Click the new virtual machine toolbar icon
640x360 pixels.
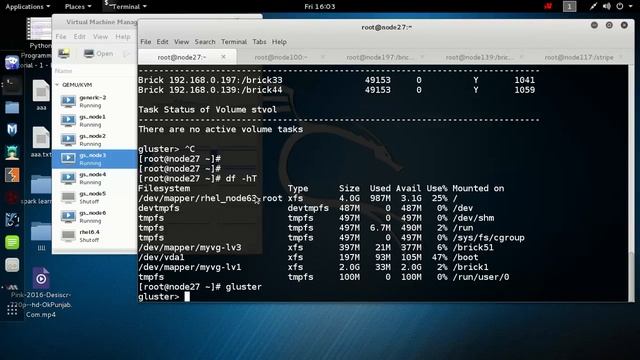(x=64, y=53)
